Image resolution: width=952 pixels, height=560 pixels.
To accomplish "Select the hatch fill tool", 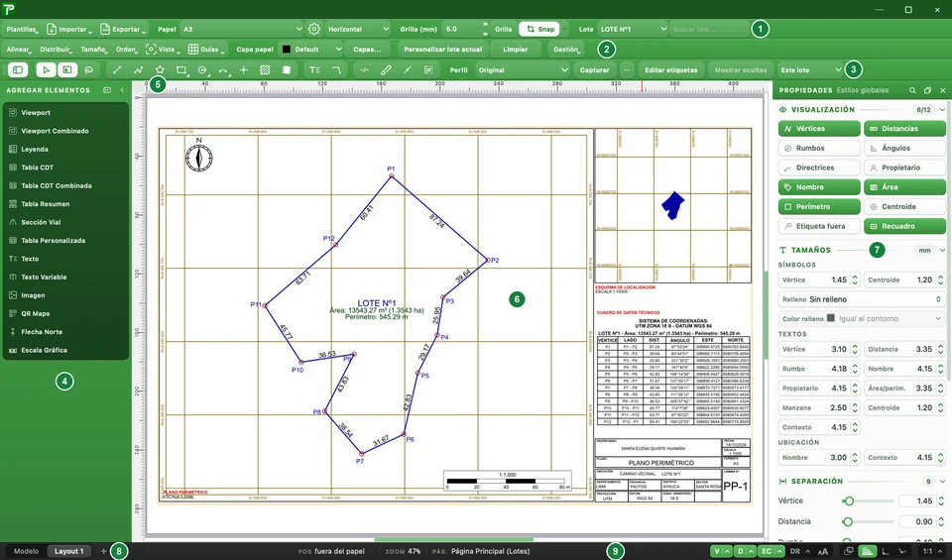I will click(x=265, y=70).
